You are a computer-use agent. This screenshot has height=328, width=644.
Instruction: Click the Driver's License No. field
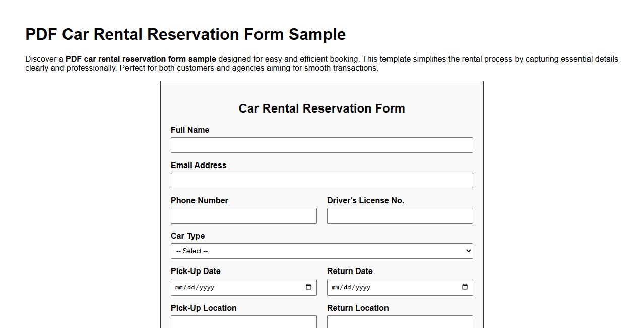(x=400, y=215)
